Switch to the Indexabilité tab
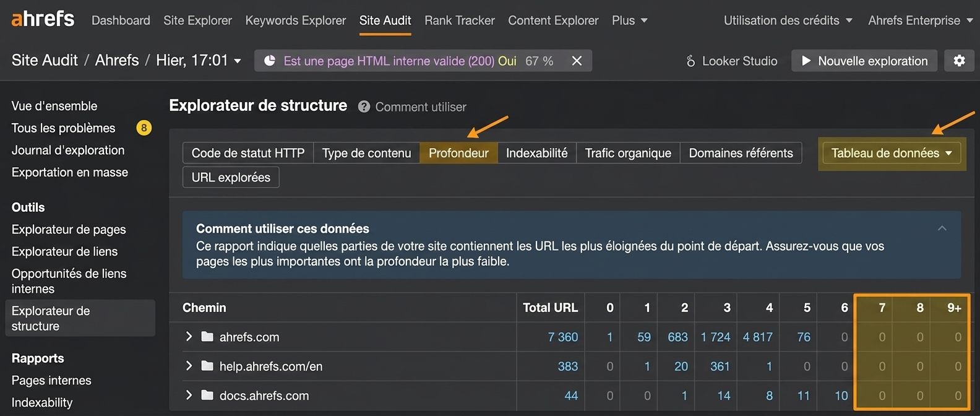This screenshot has height=416, width=980. (x=536, y=153)
